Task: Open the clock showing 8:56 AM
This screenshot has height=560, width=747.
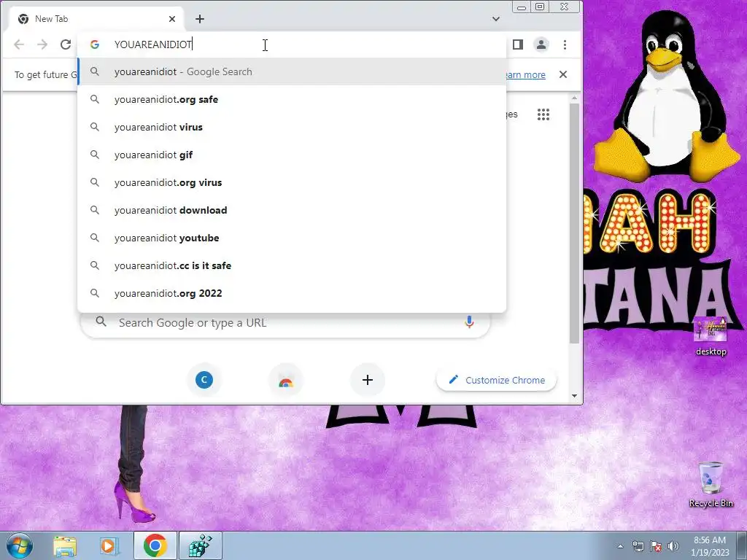Action: 710,546
